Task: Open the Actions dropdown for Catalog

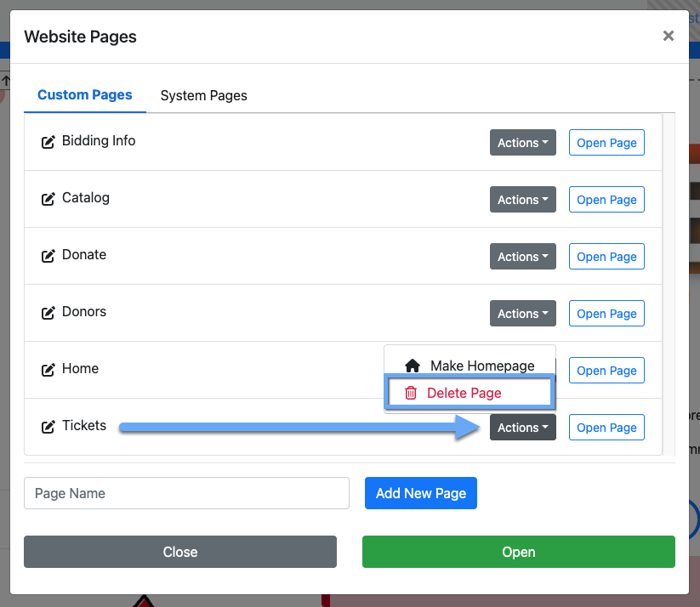Action: click(x=522, y=200)
